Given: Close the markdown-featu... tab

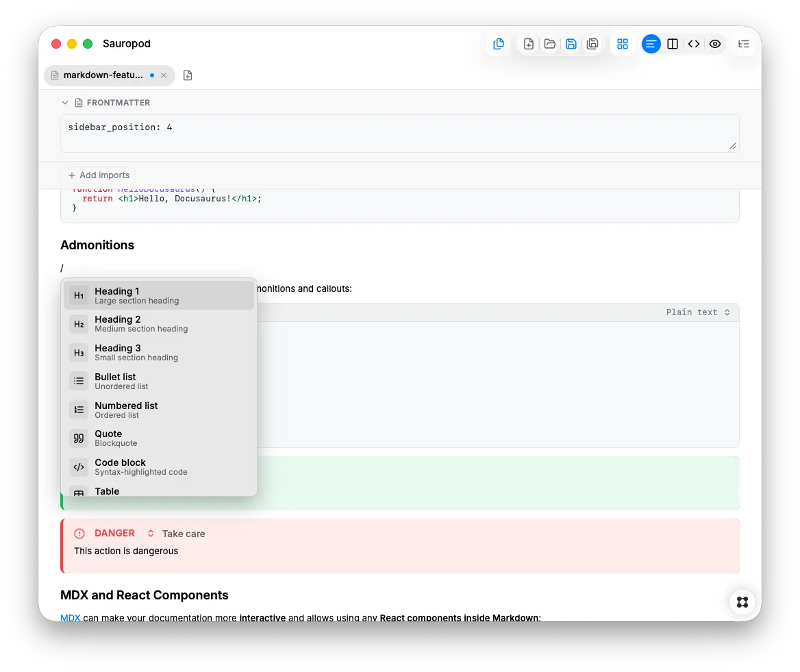Looking at the screenshot, I should [x=164, y=75].
